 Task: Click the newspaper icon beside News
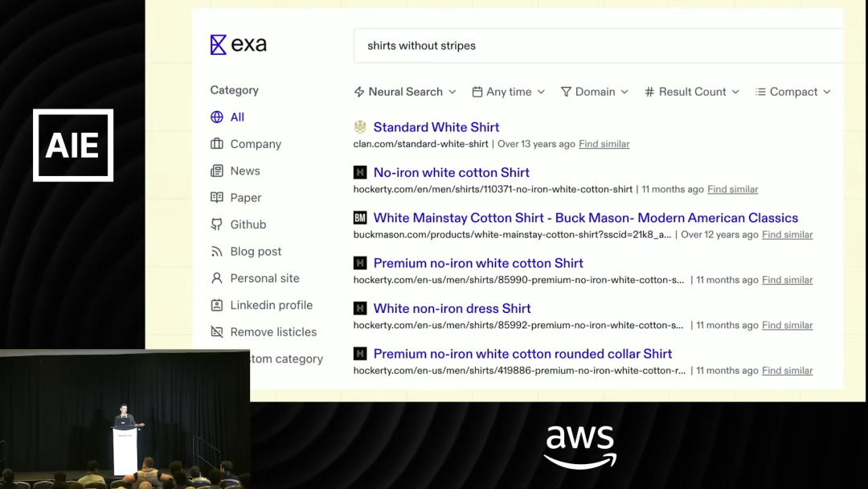click(216, 171)
